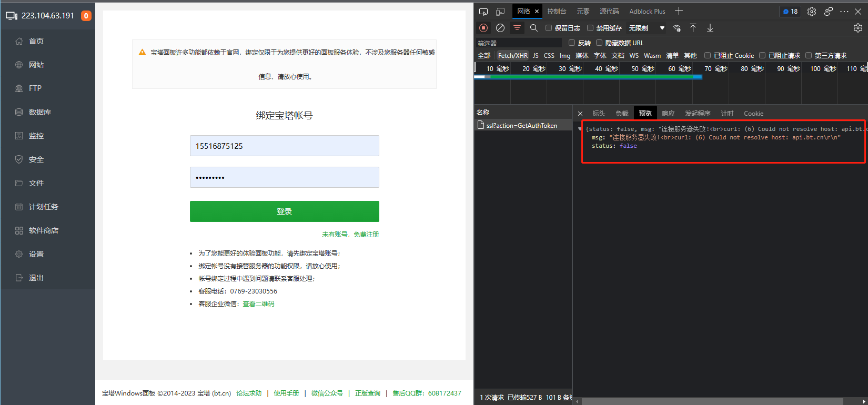Open network panel settings gear icon
This screenshot has width=868, height=405.
pos(858,28)
